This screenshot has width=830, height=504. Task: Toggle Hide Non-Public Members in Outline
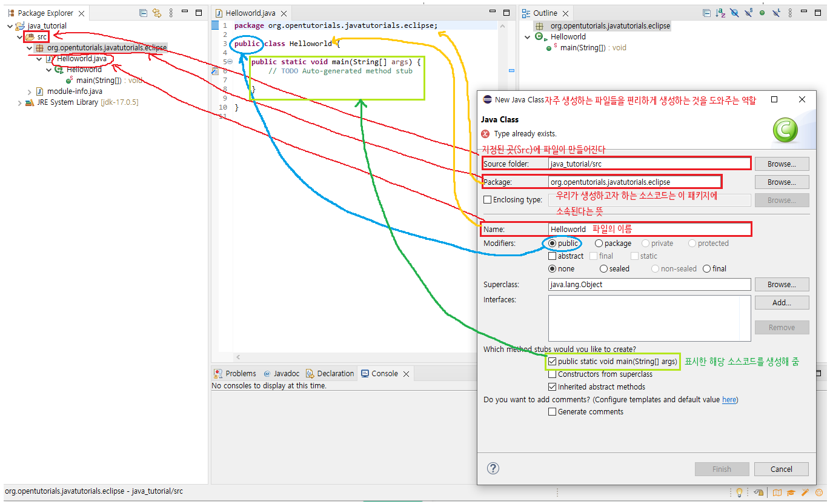pyautogui.click(x=762, y=13)
